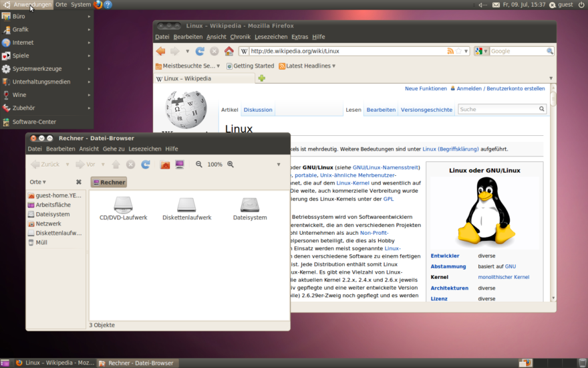This screenshot has width=588, height=368.
Task: Click the Getting Started bookmark
Action: [250, 66]
